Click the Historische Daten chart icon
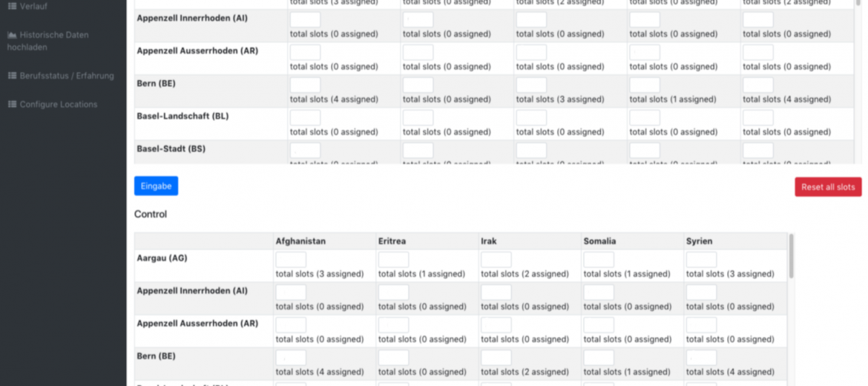This screenshot has width=868, height=386. 12,35
